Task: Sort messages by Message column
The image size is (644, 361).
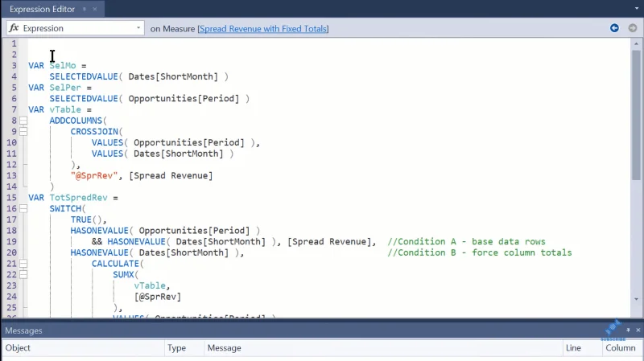Action: [x=383, y=348]
